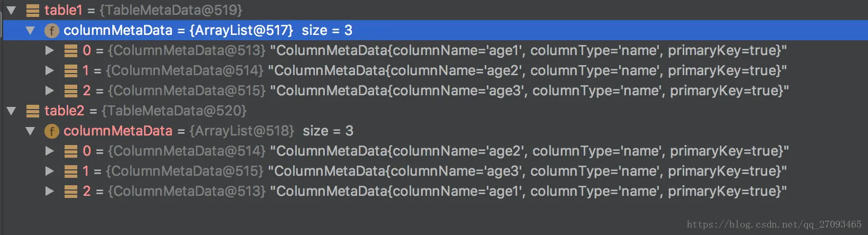Screen dimensions: 868x235
Task: Click the table2 object icon
Action: (32, 111)
